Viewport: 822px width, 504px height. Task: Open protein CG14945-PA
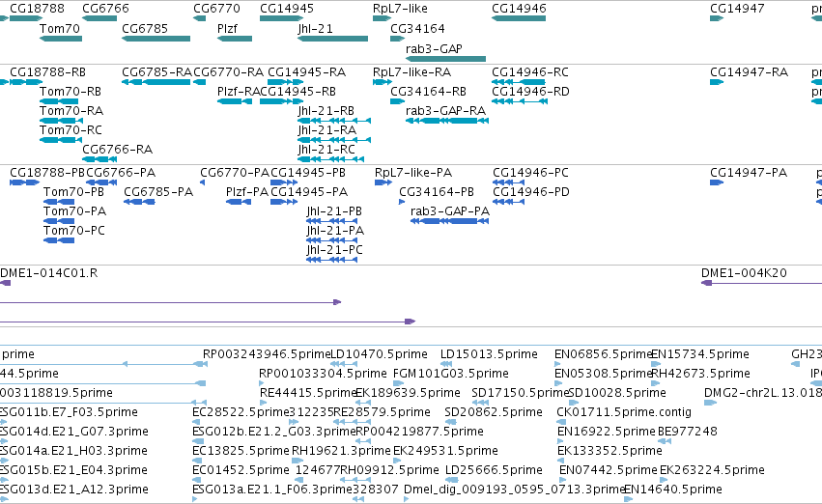coord(284,202)
